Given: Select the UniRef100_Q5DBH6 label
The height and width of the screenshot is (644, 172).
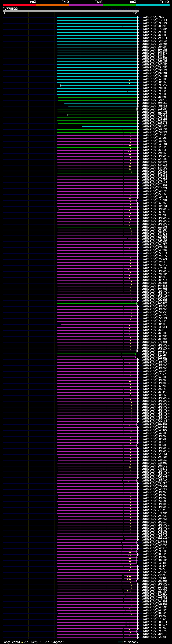Looking at the screenshot, I should click(154, 581).
